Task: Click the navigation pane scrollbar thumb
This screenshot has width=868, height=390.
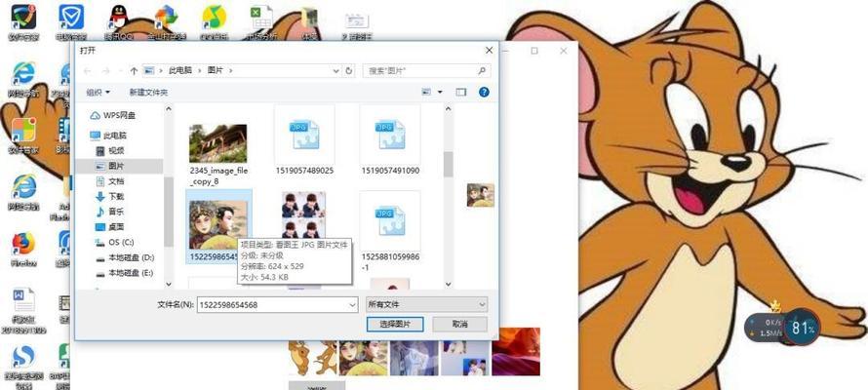Action: [x=169, y=212]
